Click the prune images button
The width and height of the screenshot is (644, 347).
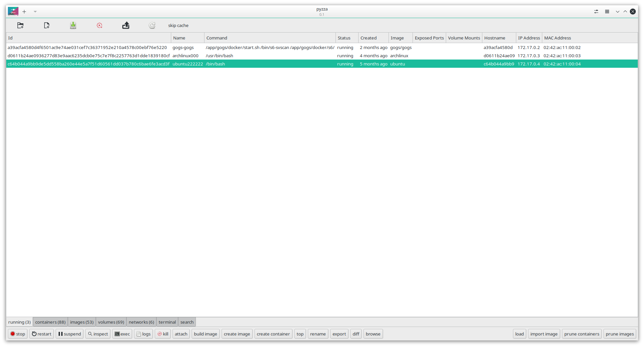tap(620, 334)
